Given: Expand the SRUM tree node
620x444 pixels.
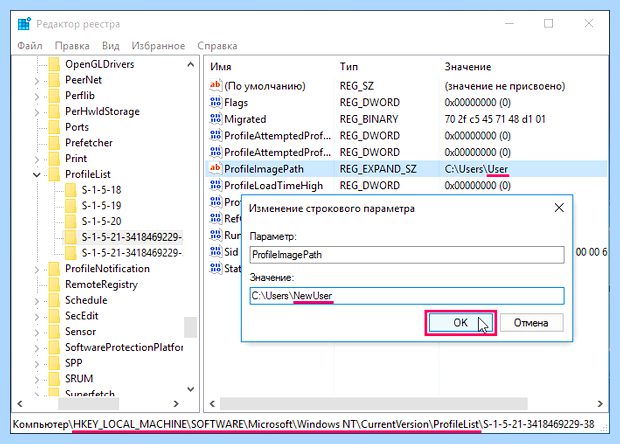Looking at the screenshot, I should pos(36,380).
